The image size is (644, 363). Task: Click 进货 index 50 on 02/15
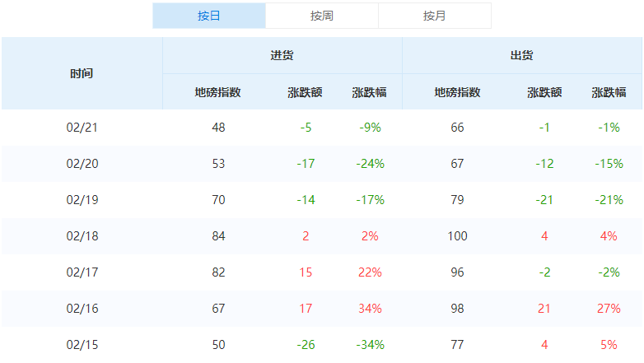click(x=218, y=345)
